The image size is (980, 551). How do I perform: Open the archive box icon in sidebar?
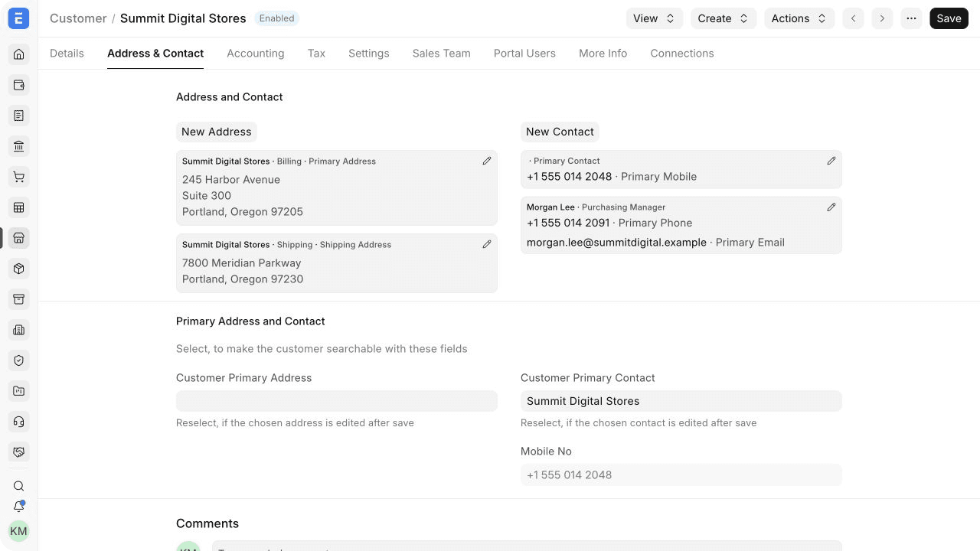19,299
